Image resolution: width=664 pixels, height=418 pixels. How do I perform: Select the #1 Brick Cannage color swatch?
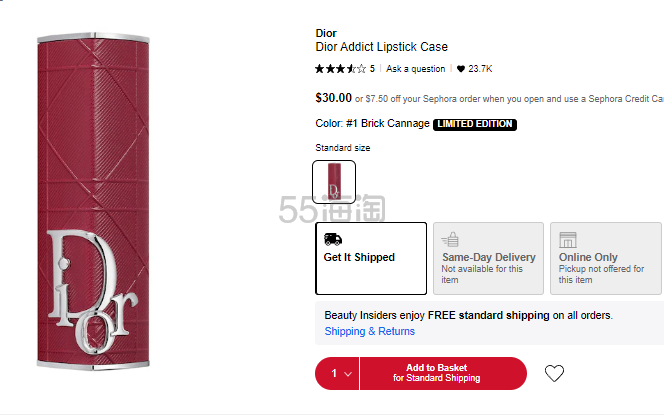point(334,182)
